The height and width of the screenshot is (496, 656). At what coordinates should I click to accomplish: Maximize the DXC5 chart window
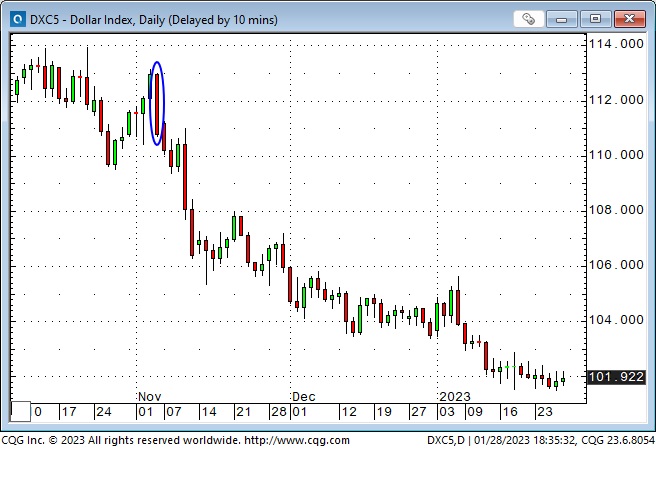595,19
